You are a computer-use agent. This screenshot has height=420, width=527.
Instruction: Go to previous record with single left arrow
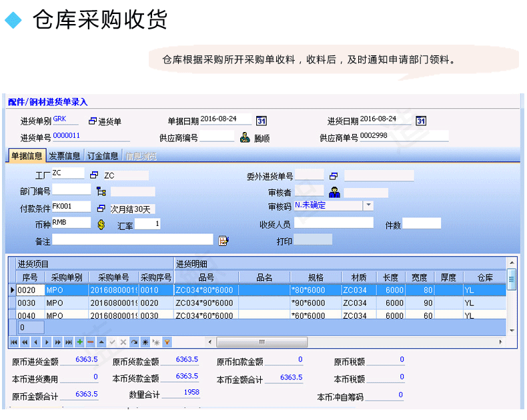(35, 343)
